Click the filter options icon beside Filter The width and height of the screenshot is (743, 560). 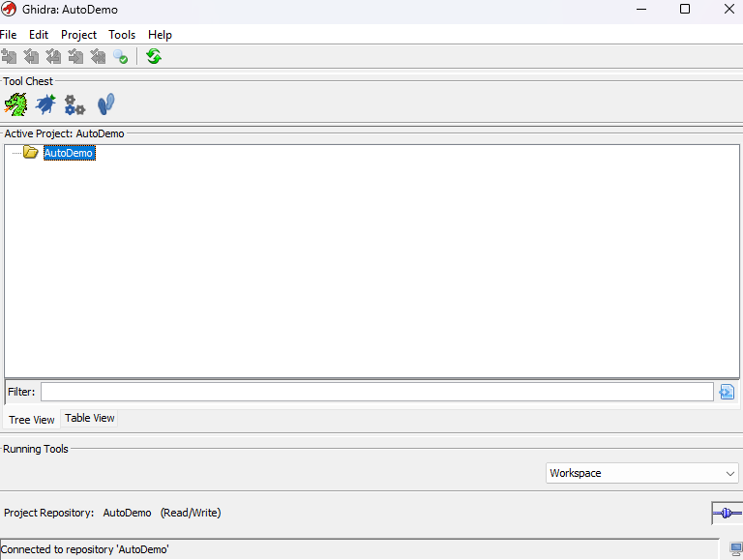727,392
